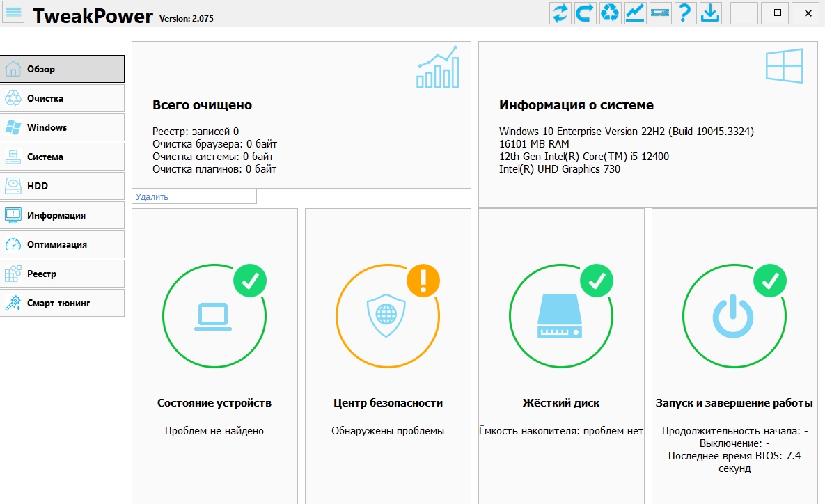
Task: Click green checkmark on Жёсткий диск
Action: 597,281
